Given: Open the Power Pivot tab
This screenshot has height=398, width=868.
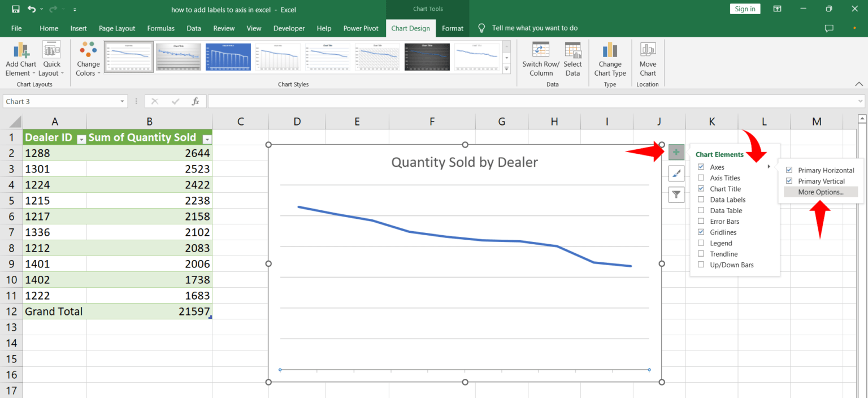Looking at the screenshot, I should tap(361, 28).
